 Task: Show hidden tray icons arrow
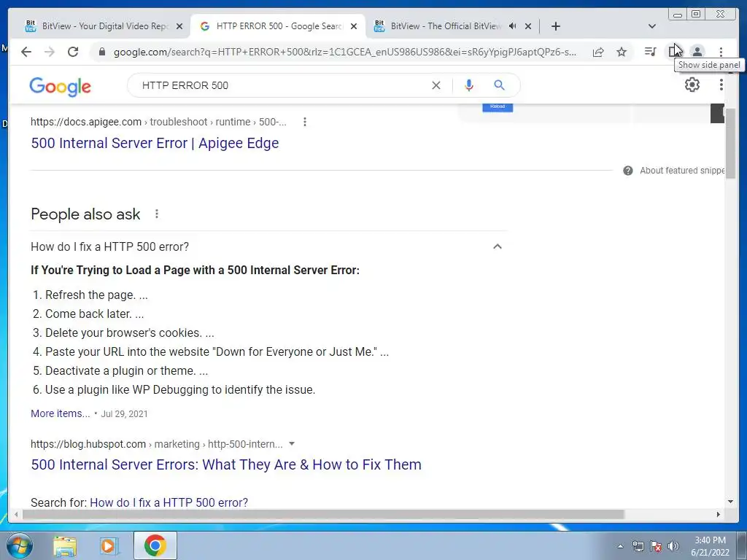pyautogui.click(x=620, y=546)
